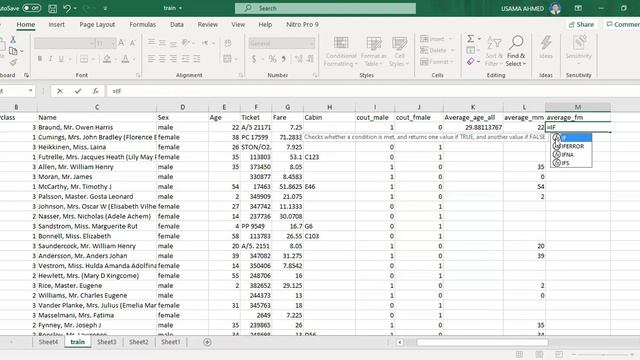This screenshot has width=640, height=360.
Task: Open the Borders dropdown
Action: (x=93, y=59)
